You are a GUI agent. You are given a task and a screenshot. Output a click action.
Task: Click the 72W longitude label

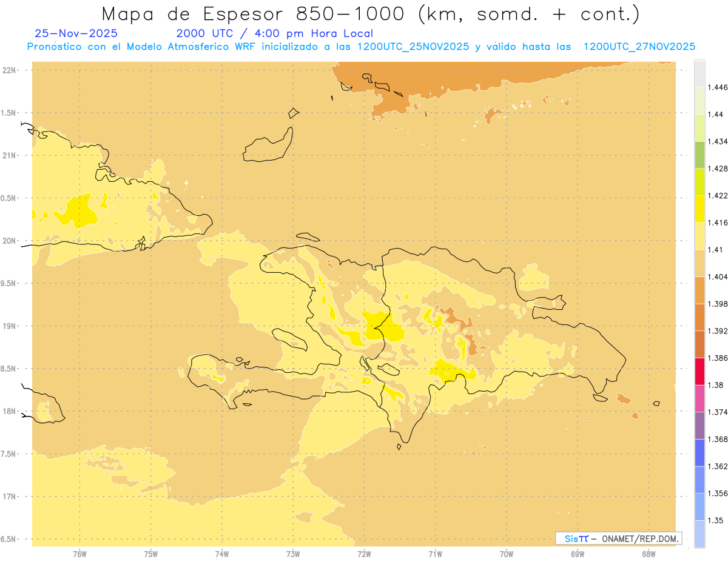click(x=364, y=554)
